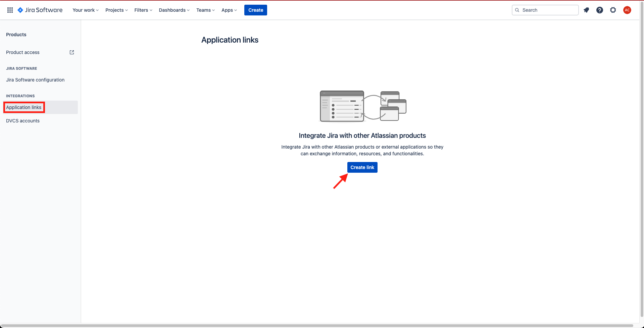644x328 pixels.
Task: Expand the Teams dropdown
Action: point(205,10)
